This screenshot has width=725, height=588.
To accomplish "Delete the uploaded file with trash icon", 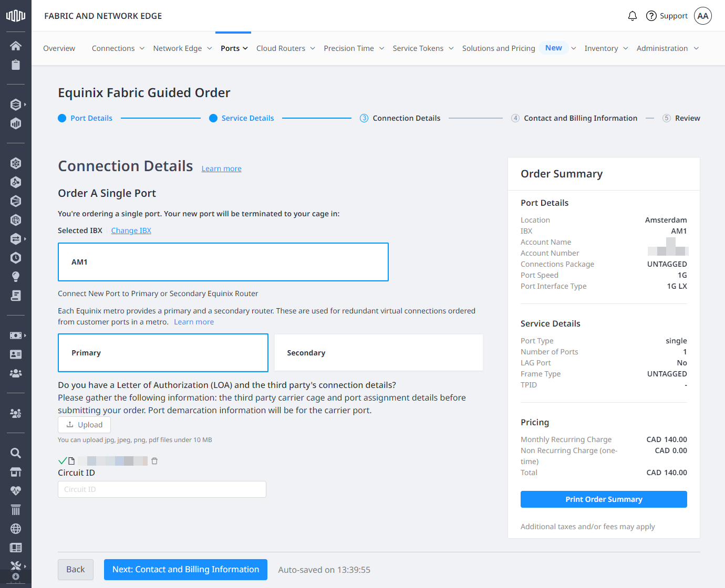I will [154, 461].
